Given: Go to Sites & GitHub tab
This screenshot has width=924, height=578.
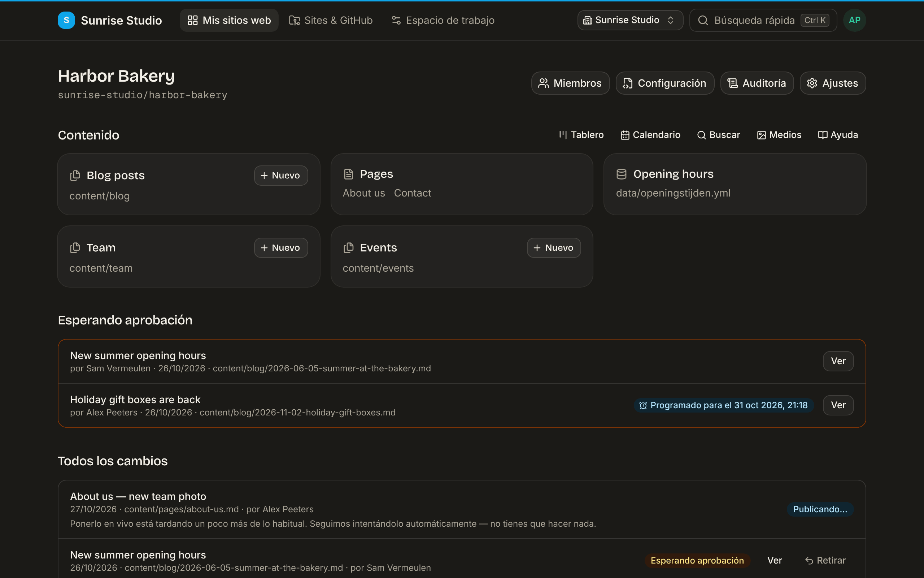Looking at the screenshot, I should [331, 20].
